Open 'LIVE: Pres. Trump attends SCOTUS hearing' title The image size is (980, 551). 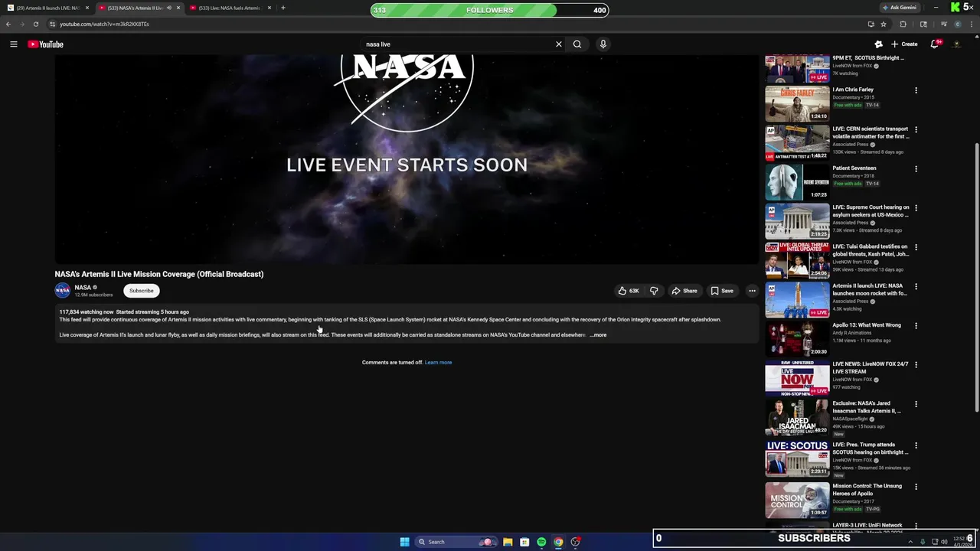(871, 448)
